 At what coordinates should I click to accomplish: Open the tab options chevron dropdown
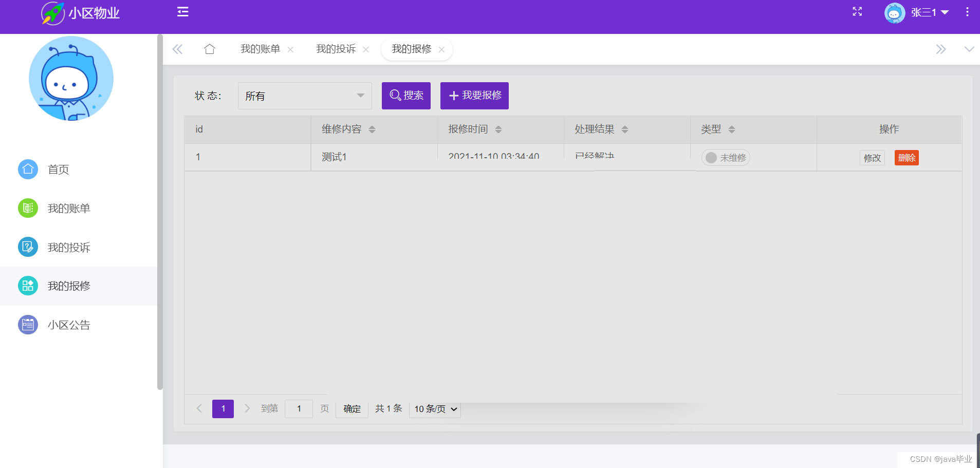pos(969,49)
